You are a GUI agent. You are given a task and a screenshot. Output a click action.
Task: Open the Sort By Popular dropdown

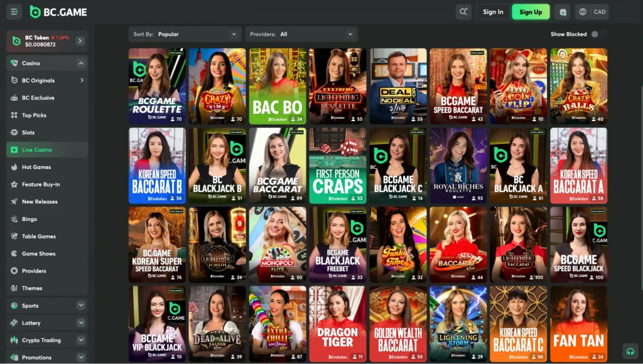click(x=185, y=34)
